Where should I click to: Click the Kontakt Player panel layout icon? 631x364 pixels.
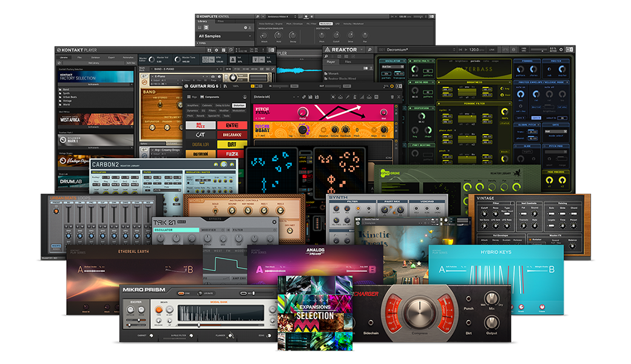(x=271, y=50)
